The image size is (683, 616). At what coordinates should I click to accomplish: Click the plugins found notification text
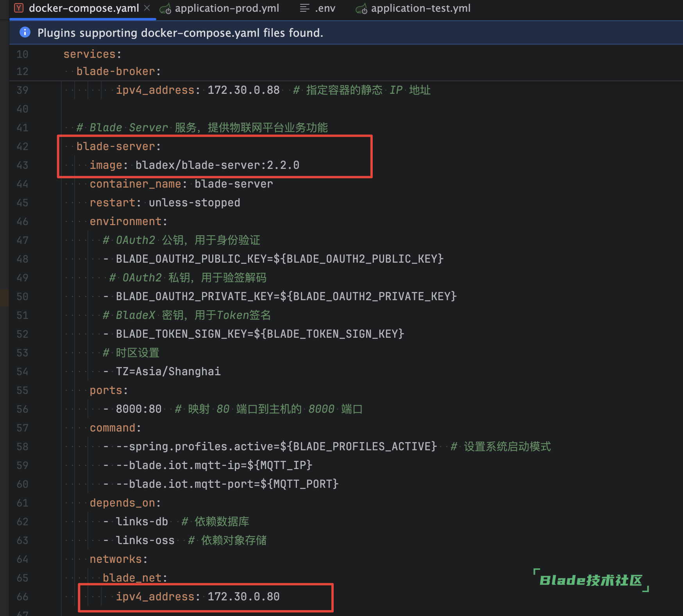(x=180, y=33)
